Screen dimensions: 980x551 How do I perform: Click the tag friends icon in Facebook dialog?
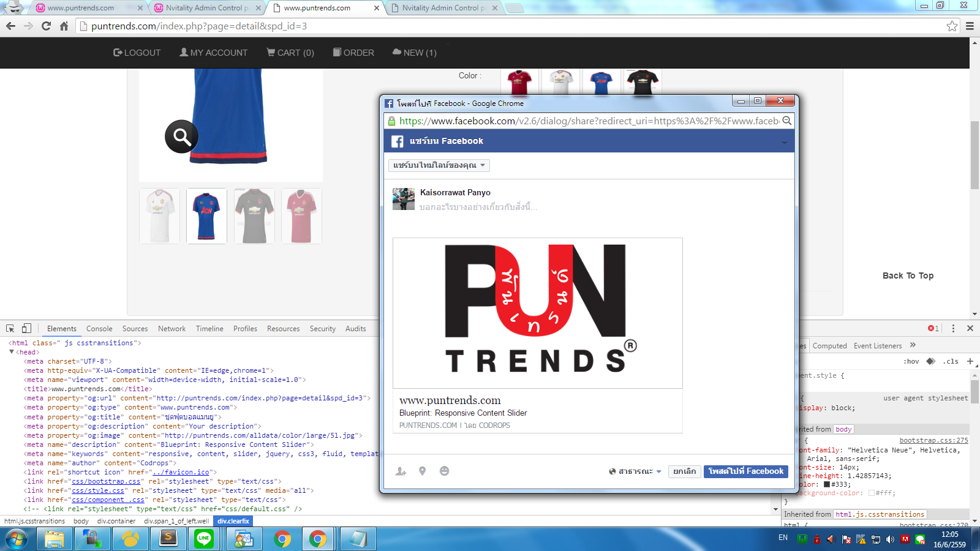401,471
